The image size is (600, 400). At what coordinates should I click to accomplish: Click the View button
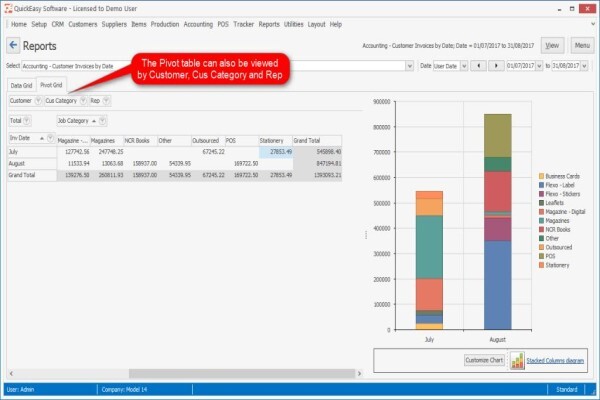coord(552,46)
